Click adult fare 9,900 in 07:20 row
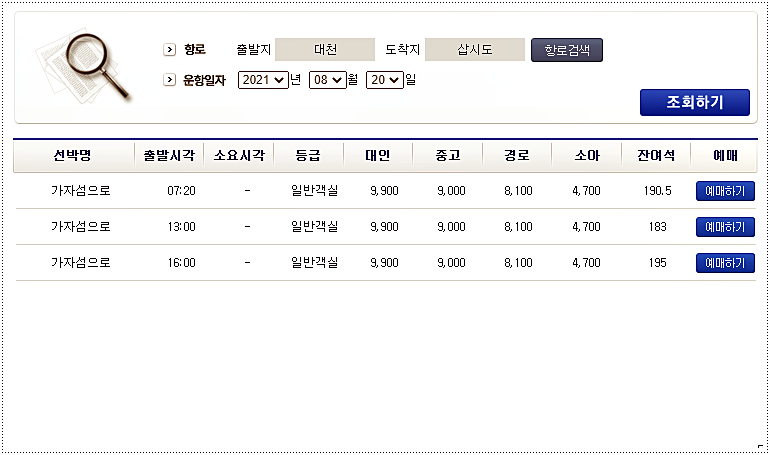 coord(385,191)
